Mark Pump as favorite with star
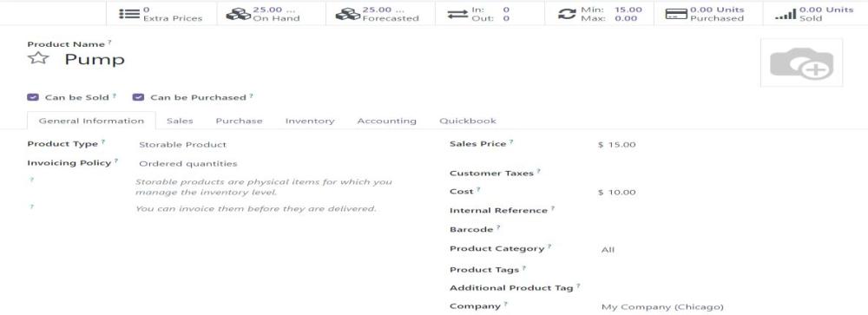Image resolution: width=868 pixels, height=315 pixels. click(38, 58)
